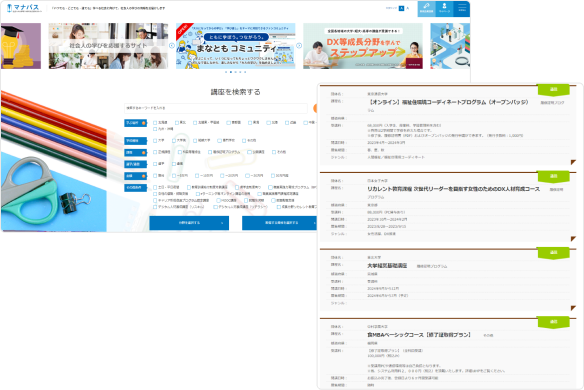Screen dimensions: 584x390
Task: Tick the 大学 school type checkbox
Action: [155, 140]
